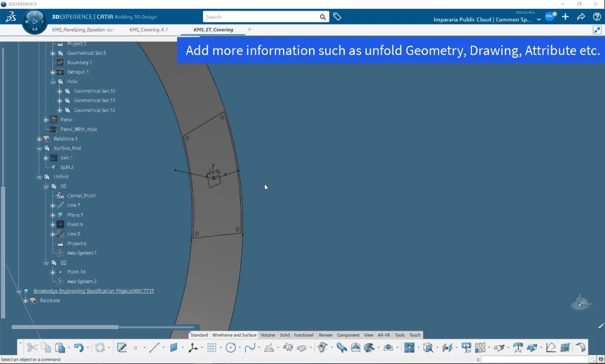Screen dimensions: 605x364
Task: Click the Cut scissors icon
Action: (x=32, y=348)
